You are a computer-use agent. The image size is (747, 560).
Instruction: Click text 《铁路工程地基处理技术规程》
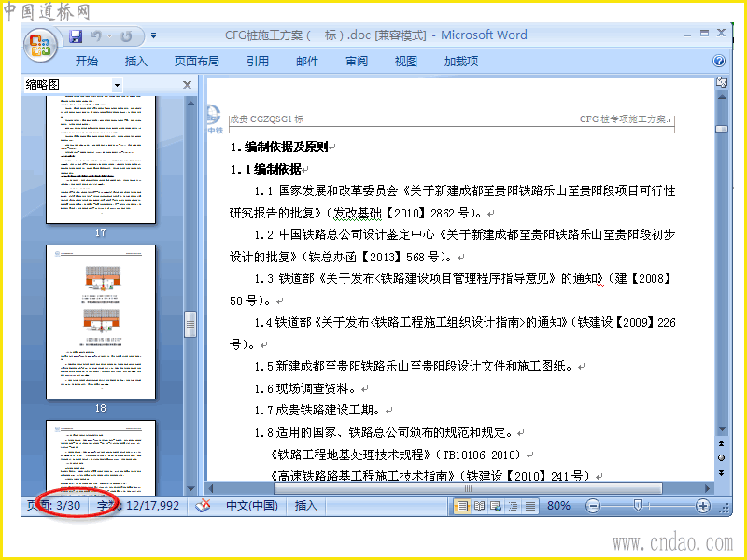pyautogui.click(x=350, y=455)
